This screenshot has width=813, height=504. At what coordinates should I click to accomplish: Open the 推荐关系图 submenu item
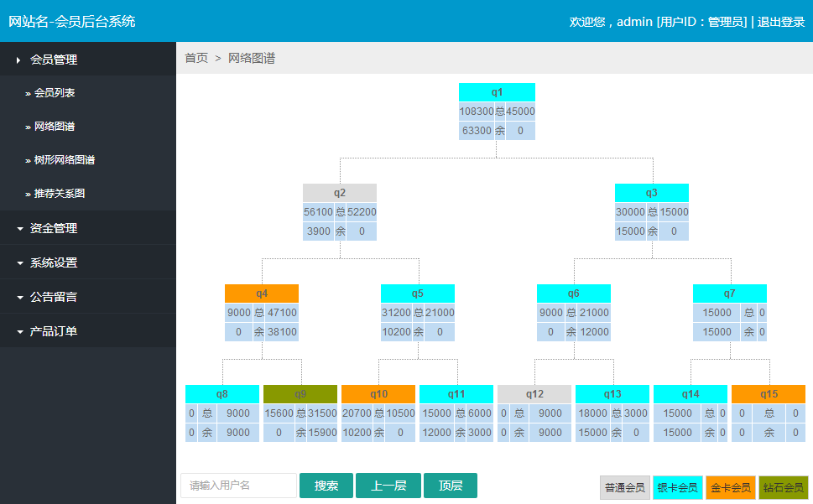point(59,194)
